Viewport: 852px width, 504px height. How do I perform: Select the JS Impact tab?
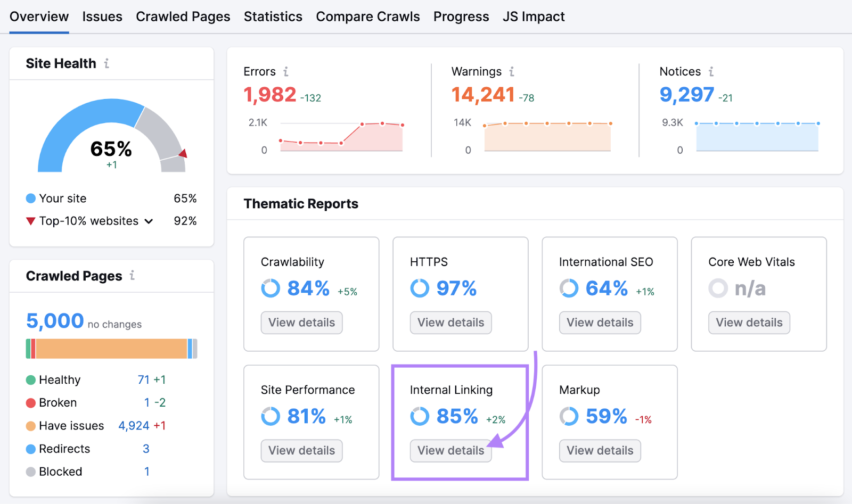533,16
